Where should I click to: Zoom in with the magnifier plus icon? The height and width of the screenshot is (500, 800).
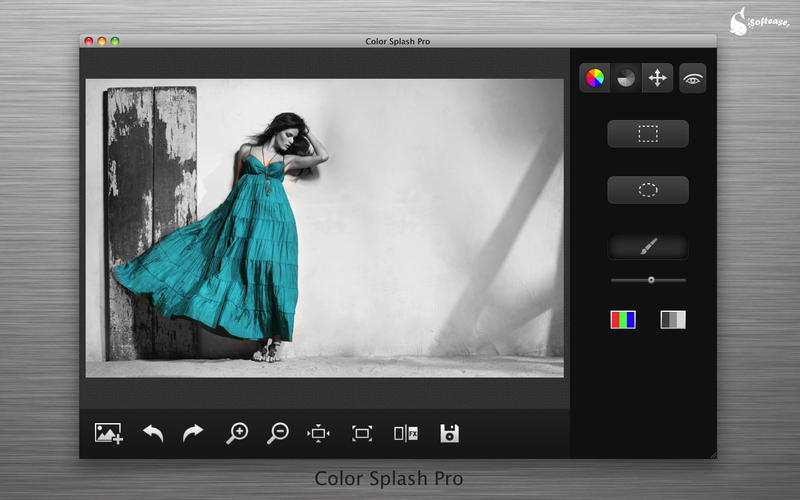pyautogui.click(x=237, y=433)
